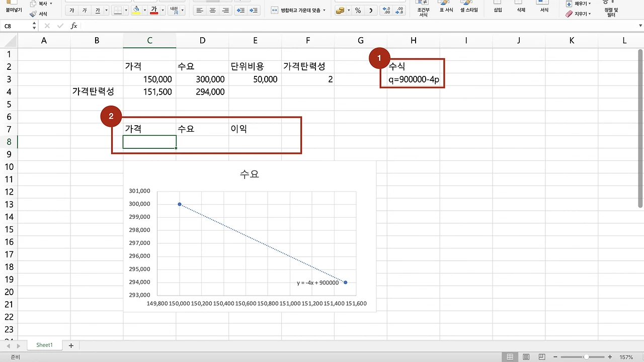
Task: Select row 8 header
Action: 9,142
